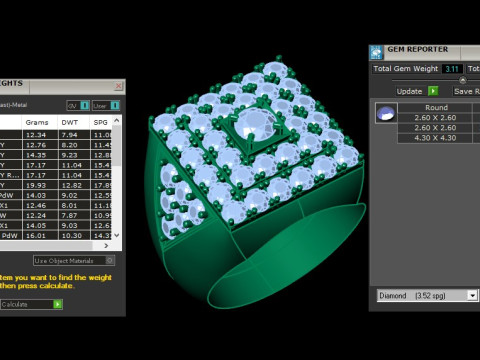Click the 14.35 grams cell
Viewport: 480px width, 360px height.
coord(40,155)
